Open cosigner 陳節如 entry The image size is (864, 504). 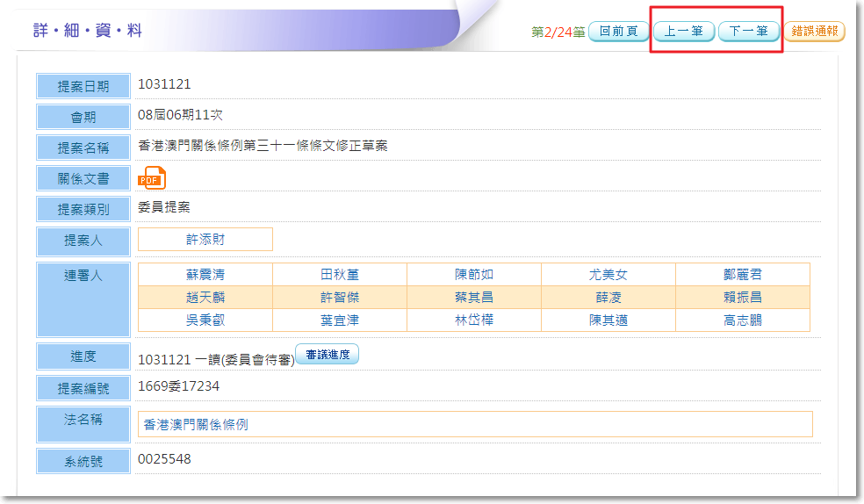pos(473,275)
